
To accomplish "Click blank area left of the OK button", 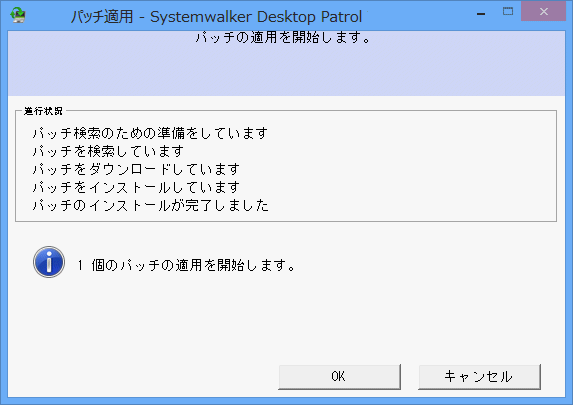I will click(143, 376).
